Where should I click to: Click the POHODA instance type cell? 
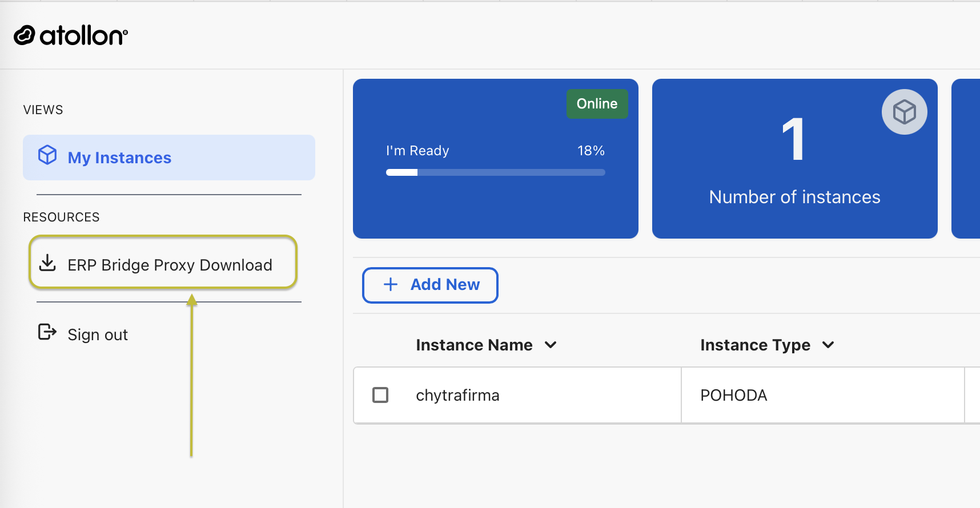pos(822,395)
